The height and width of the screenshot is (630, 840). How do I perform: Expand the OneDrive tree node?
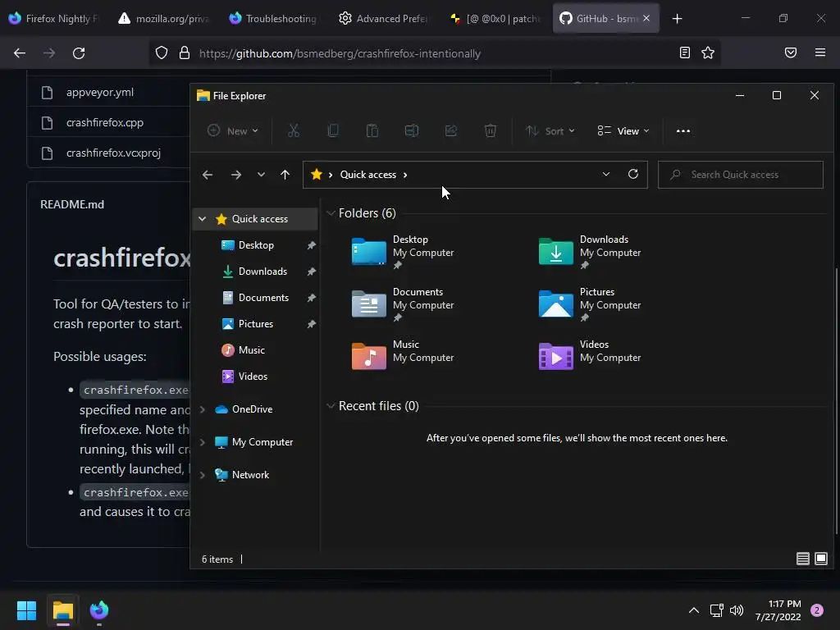[x=202, y=409]
